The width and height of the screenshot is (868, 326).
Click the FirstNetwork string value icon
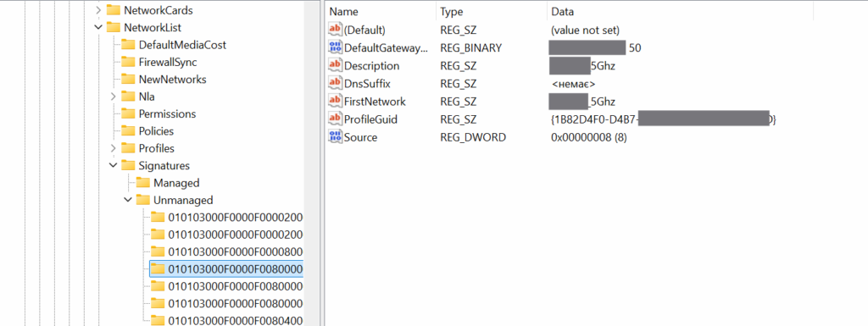pos(336,102)
